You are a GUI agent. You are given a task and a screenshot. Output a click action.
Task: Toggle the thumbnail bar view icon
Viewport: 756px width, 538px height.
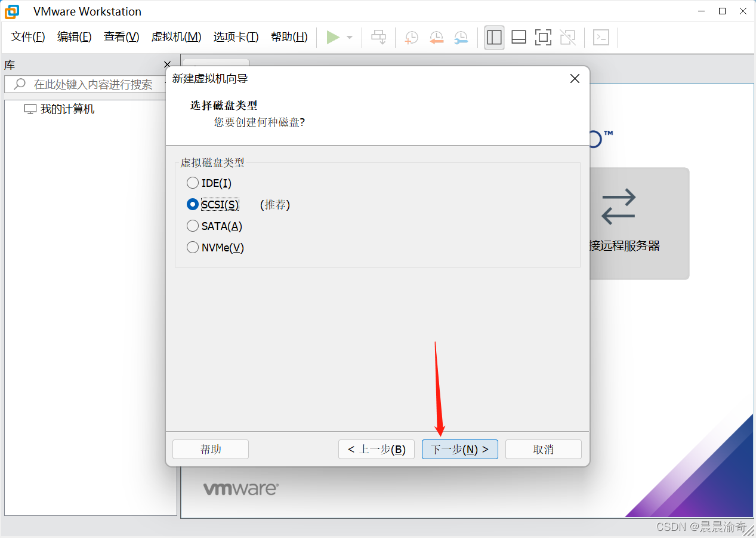tap(519, 37)
